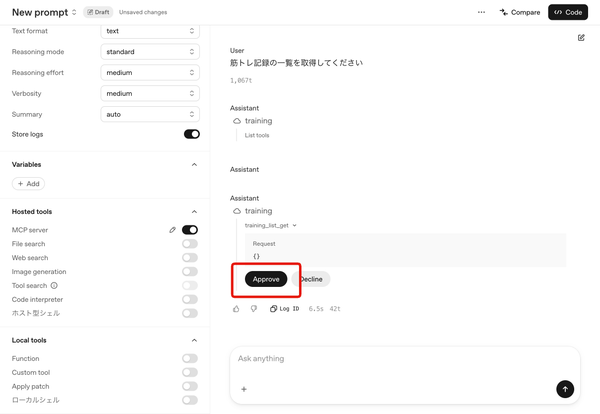600x414 pixels.
Task: Open the Code view button
Action: pyautogui.click(x=568, y=12)
